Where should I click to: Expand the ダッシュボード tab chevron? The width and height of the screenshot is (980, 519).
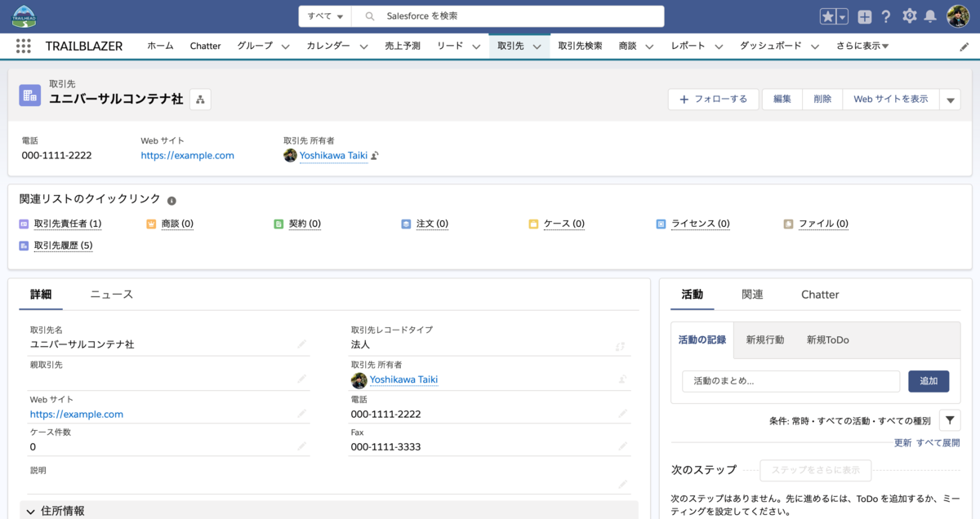click(x=815, y=47)
